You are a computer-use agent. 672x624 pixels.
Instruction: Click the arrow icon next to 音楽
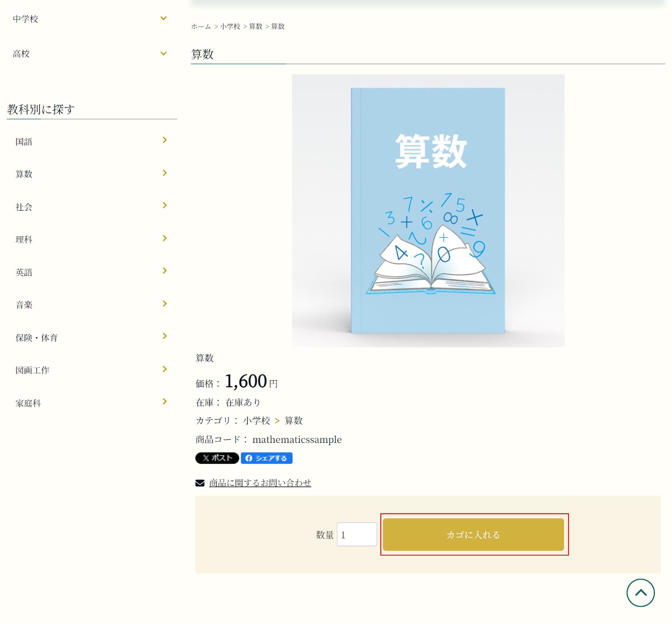pos(164,303)
